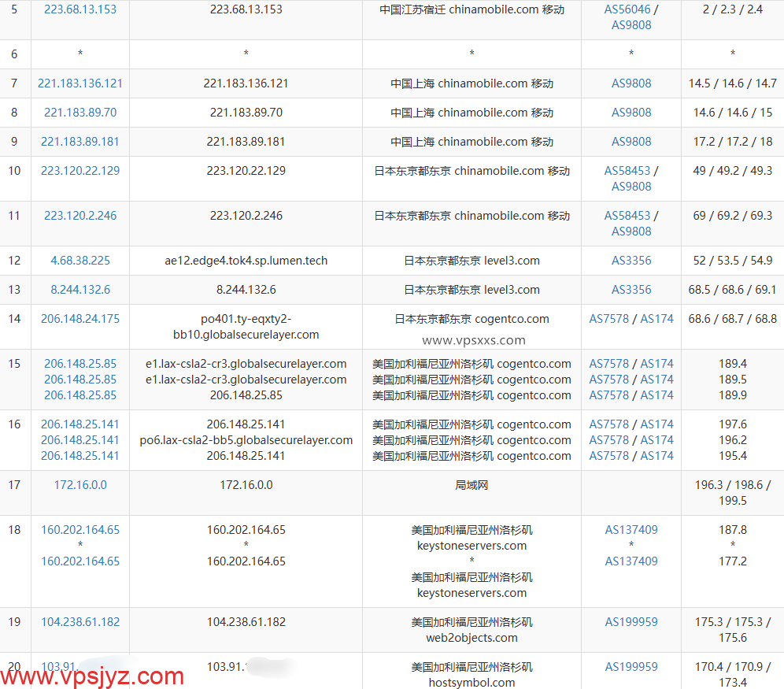Click latency value 187.8 in hop 18

733,529
